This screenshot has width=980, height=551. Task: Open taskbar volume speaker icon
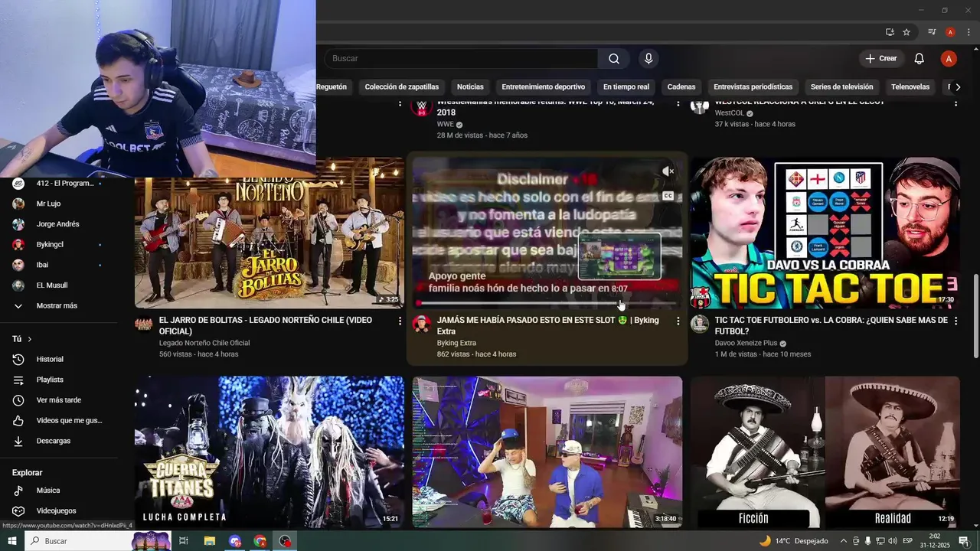pos(893,541)
